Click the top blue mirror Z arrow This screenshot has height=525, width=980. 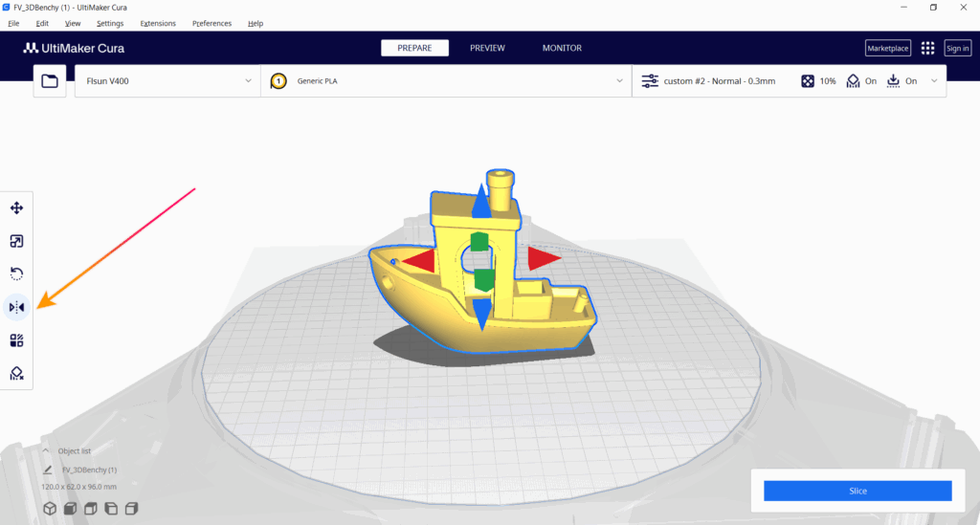481,201
